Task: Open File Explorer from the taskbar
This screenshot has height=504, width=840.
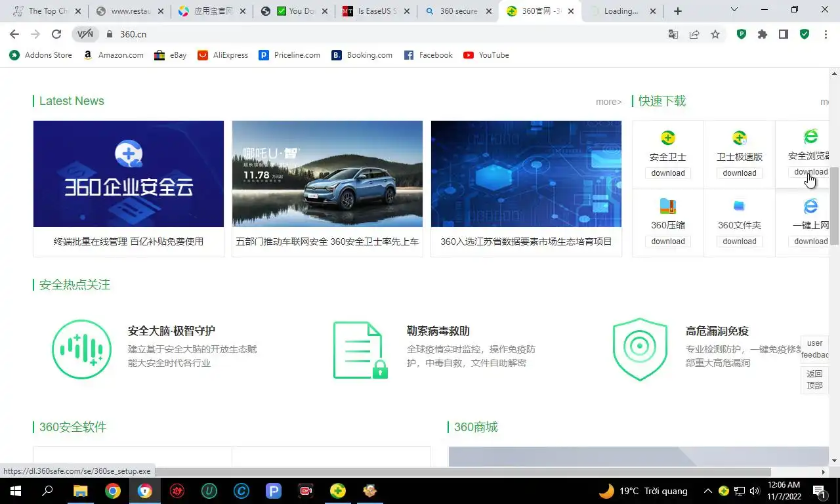Action: coord(80,491)
